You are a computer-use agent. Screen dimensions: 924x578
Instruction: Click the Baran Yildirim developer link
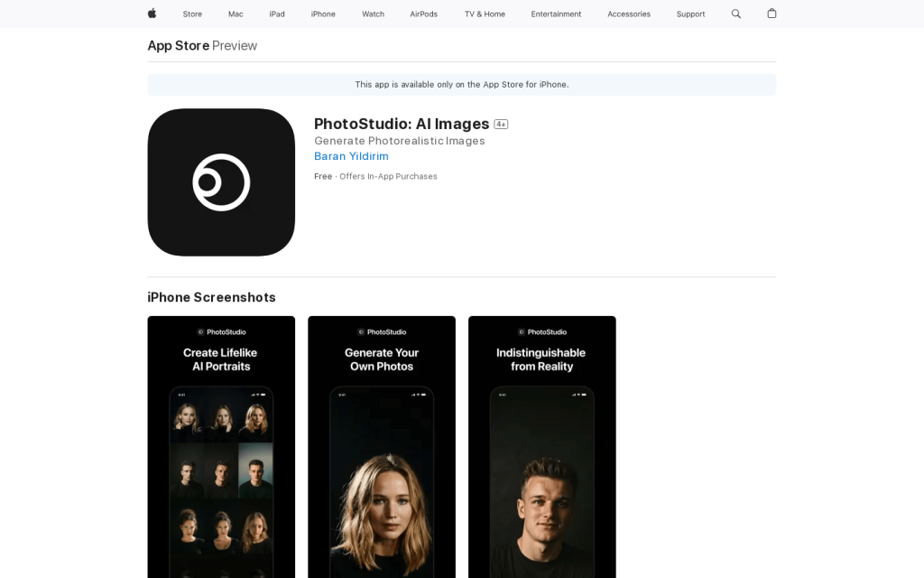(351, 156)
